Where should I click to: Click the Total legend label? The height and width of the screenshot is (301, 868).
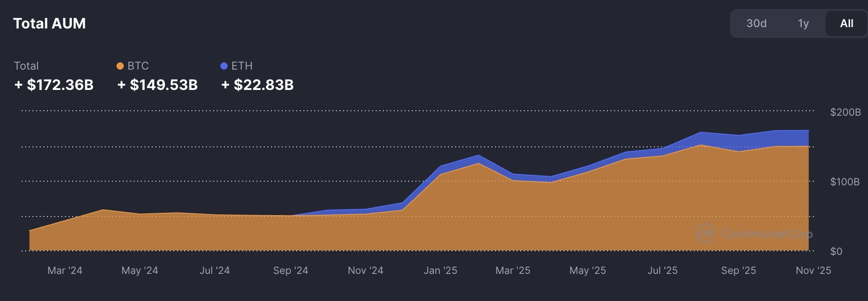[x=26, y=66]
